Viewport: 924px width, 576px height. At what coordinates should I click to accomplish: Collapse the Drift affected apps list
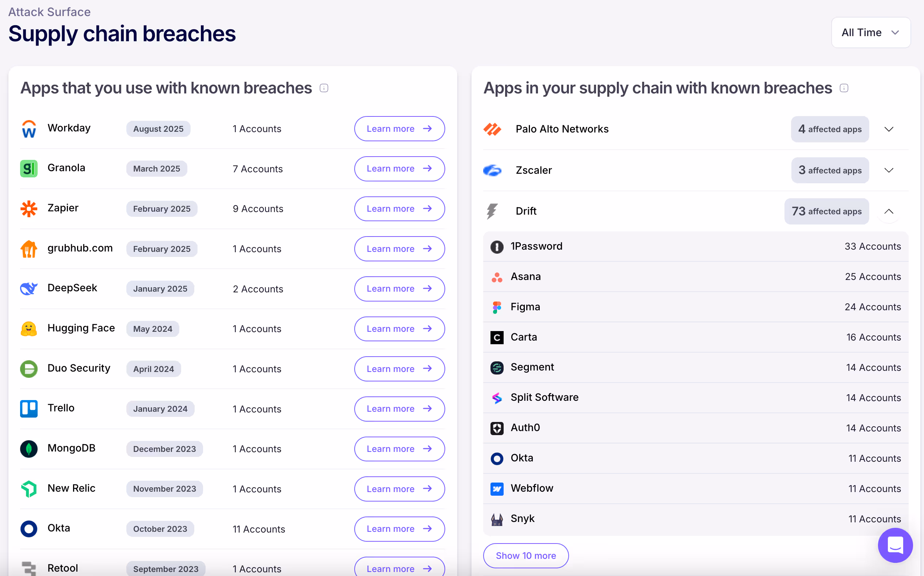coord(889,211)
